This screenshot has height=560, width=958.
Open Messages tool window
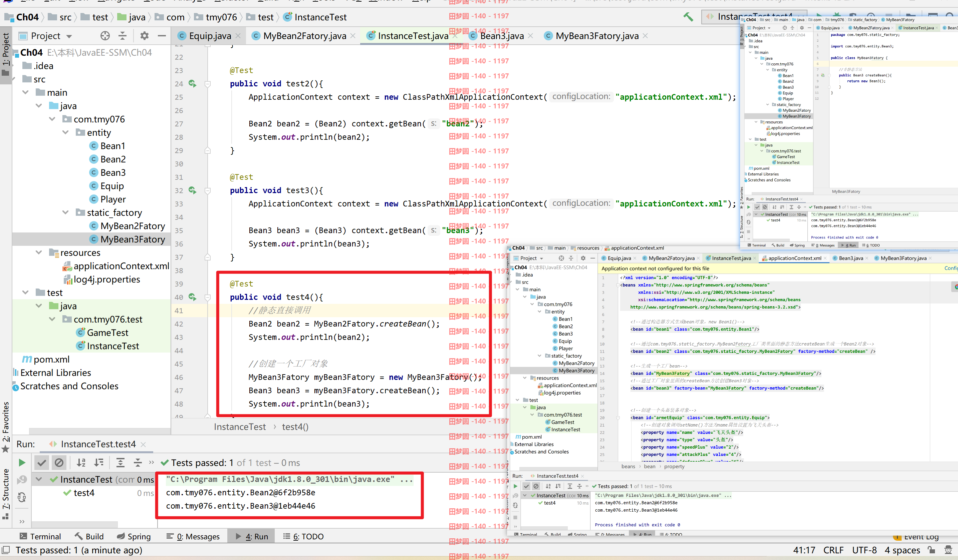[x=194, y=536]
